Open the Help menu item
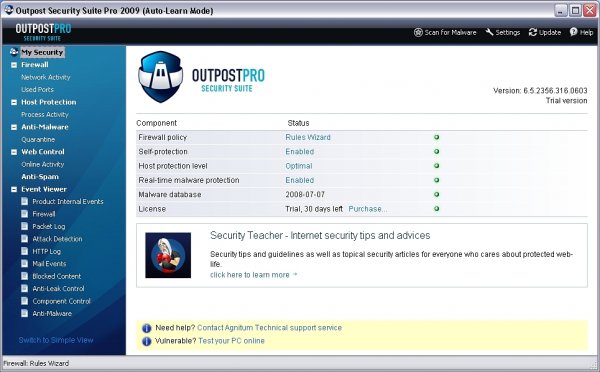600x372 pixels. click(582, 33)
